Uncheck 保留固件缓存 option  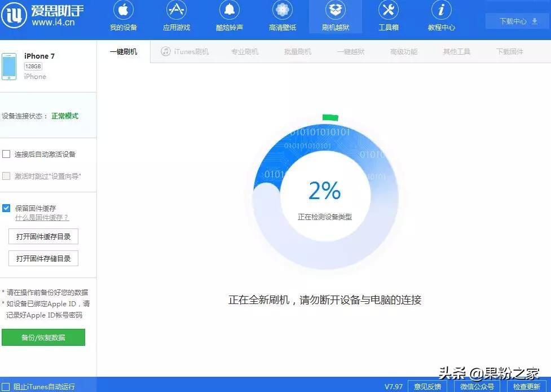pos(6,208)
